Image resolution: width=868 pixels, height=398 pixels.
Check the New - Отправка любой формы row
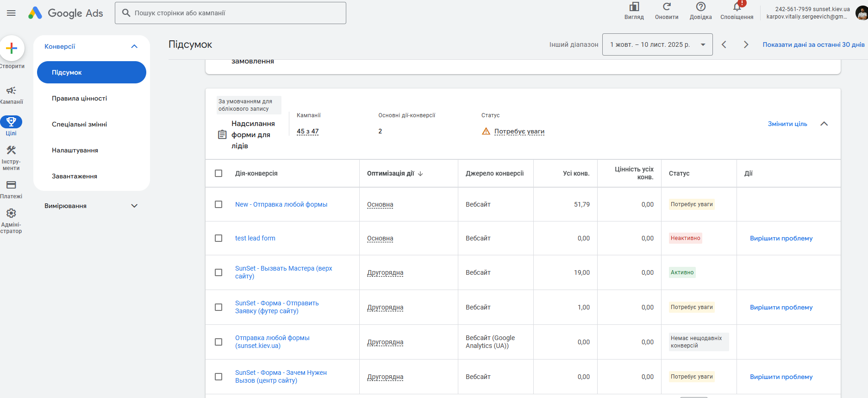tap(219, 204)
